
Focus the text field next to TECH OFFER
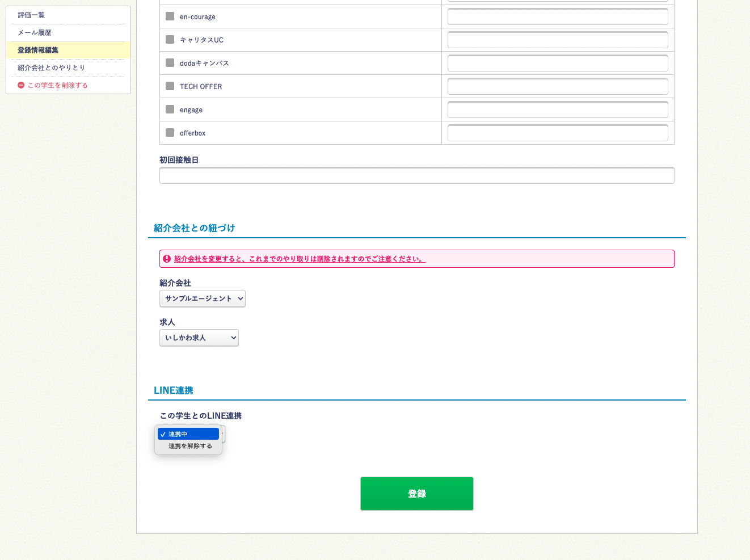557,87
